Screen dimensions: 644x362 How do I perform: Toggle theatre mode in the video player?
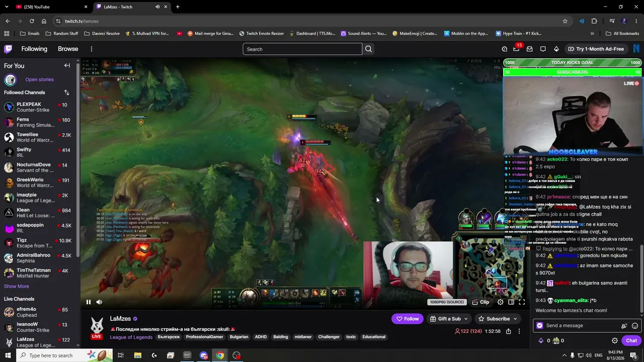[511, 302]
